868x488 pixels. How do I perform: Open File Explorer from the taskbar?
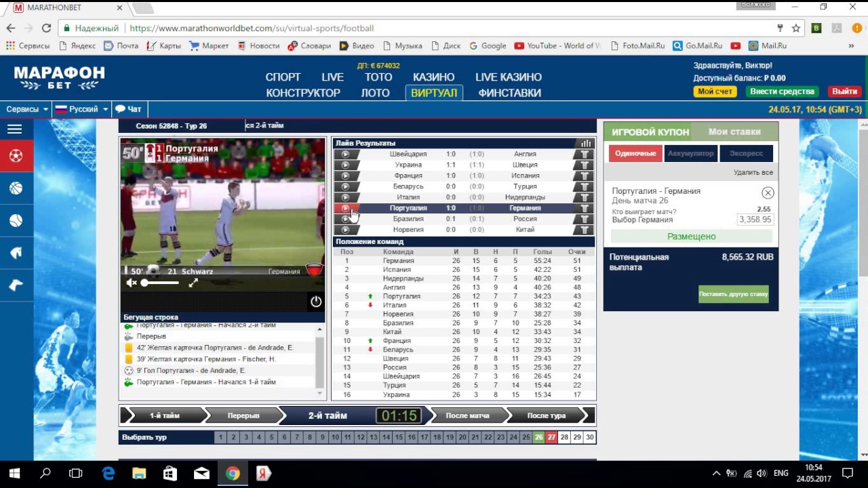[139, 473]
